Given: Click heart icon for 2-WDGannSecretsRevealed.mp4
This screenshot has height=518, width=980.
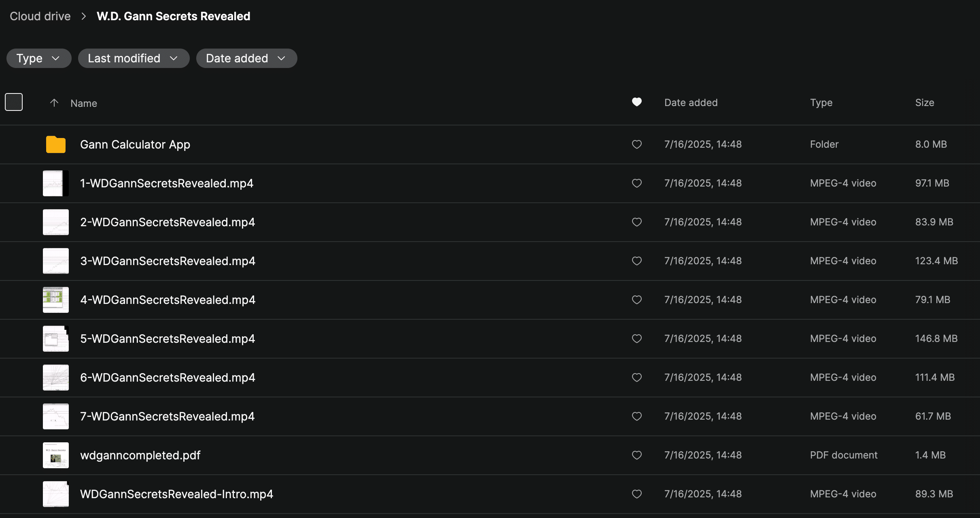Looking at the screenshot, I should click(x=637, y=222).
